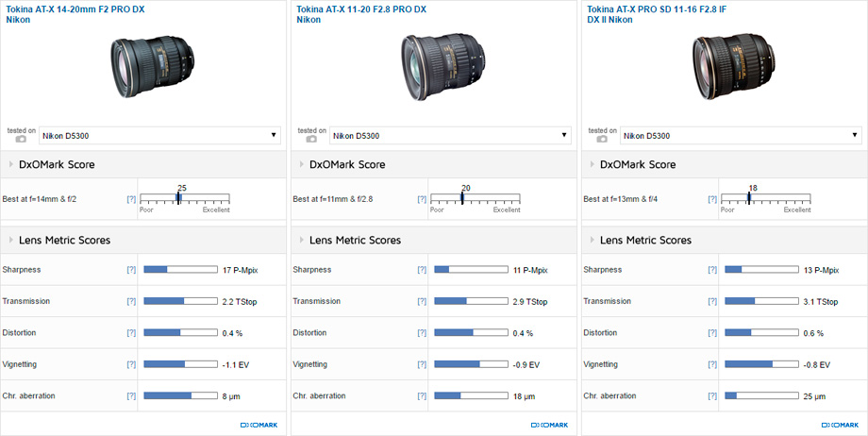The height and width of the screenshot is (436, 868).
Task: Open Sharpness help for 11-20 lens (11 P-Mpix)
Action: tap(422, 270)
